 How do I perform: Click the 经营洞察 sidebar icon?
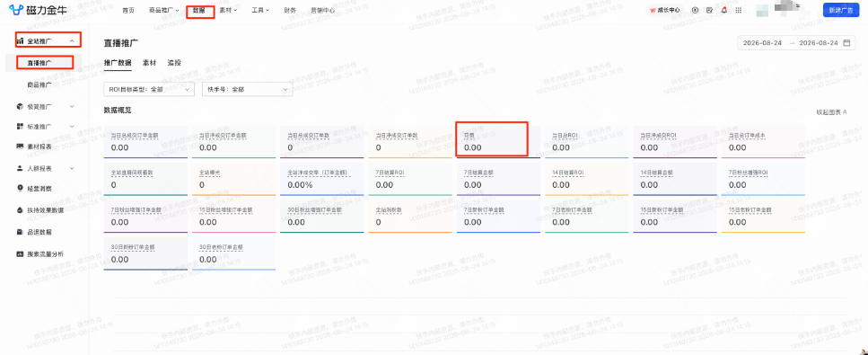point(20,189)
